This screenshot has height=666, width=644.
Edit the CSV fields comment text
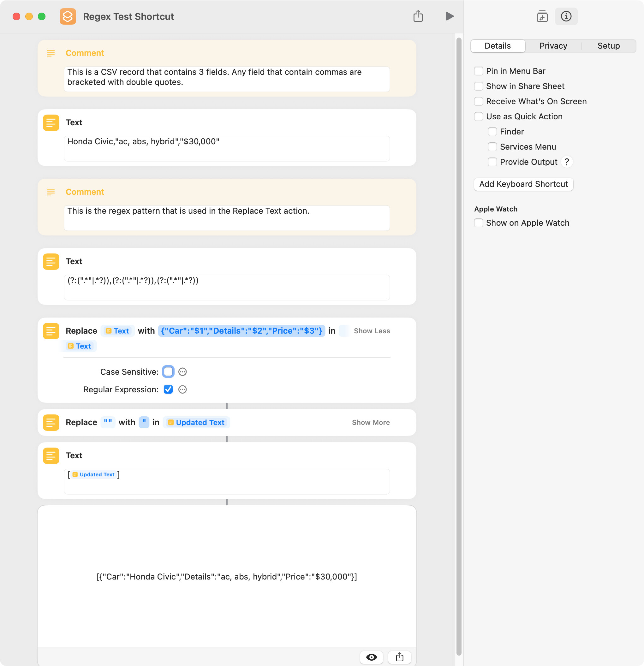tap(227, 79)
